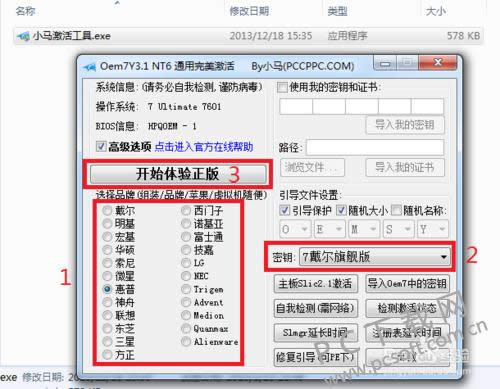This screenshot has height=389, width=500.
Task: Click the 开始体验正版 button
Action: tap(178, 174)
